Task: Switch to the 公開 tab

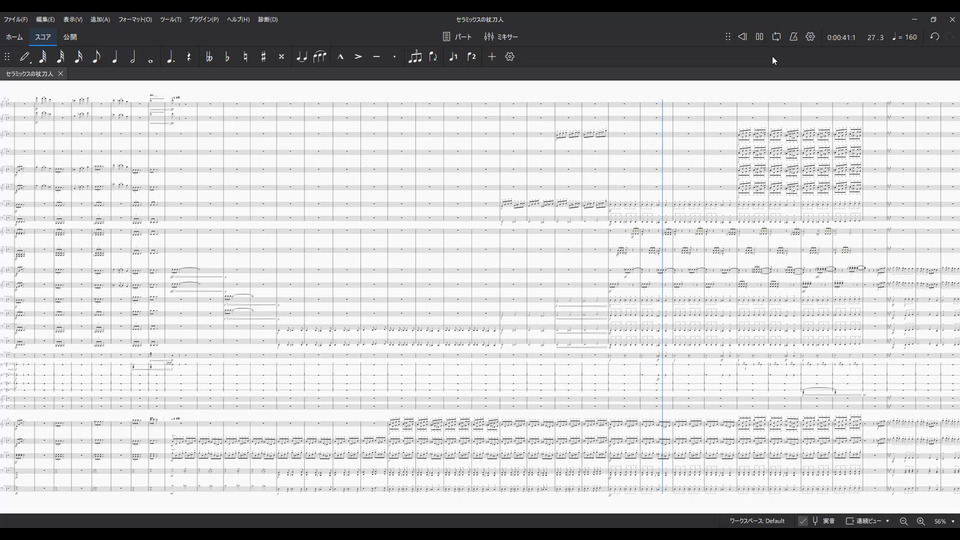Action: 70,37
